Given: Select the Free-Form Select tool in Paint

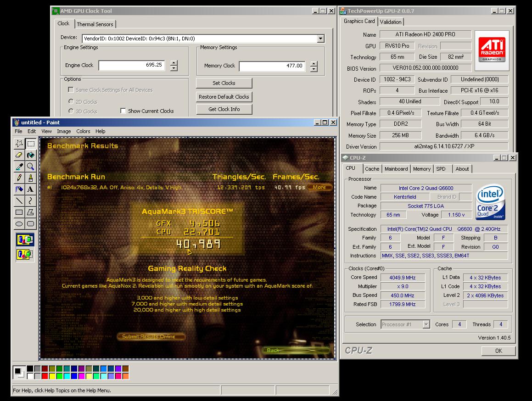Looking at the screenshot, I should tap(19, 144).
